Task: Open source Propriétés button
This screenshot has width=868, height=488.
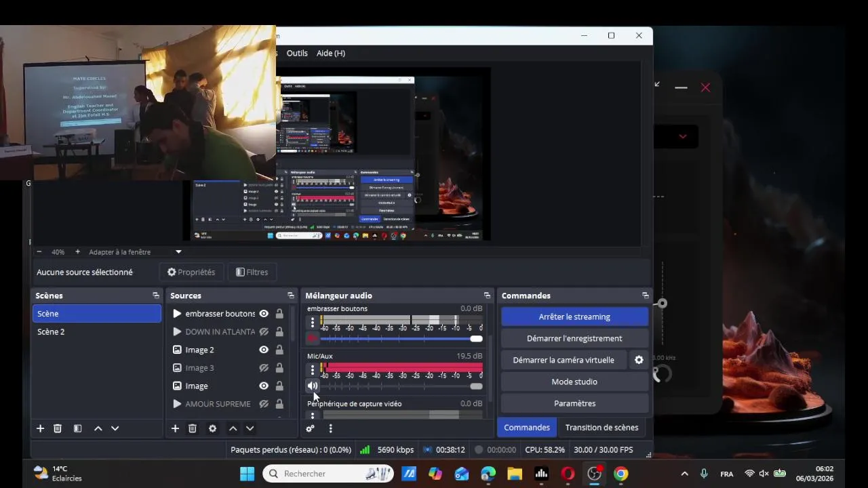Action: [191, 272]
